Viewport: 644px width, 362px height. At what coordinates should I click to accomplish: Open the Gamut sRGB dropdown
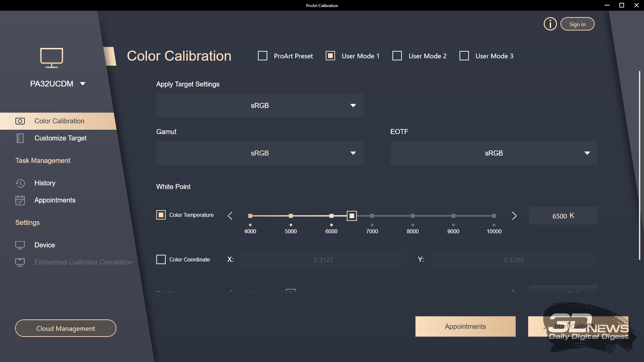pos(260,153)
